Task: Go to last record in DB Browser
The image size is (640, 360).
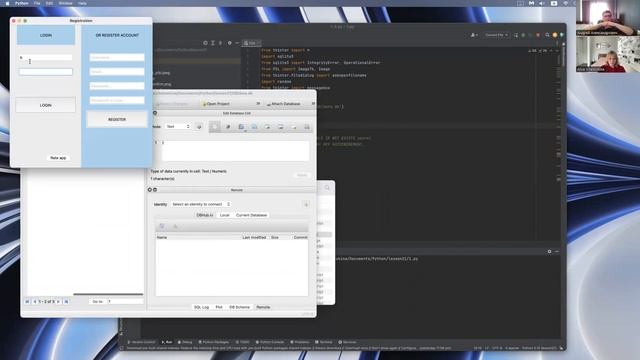Action: (66, 302)
